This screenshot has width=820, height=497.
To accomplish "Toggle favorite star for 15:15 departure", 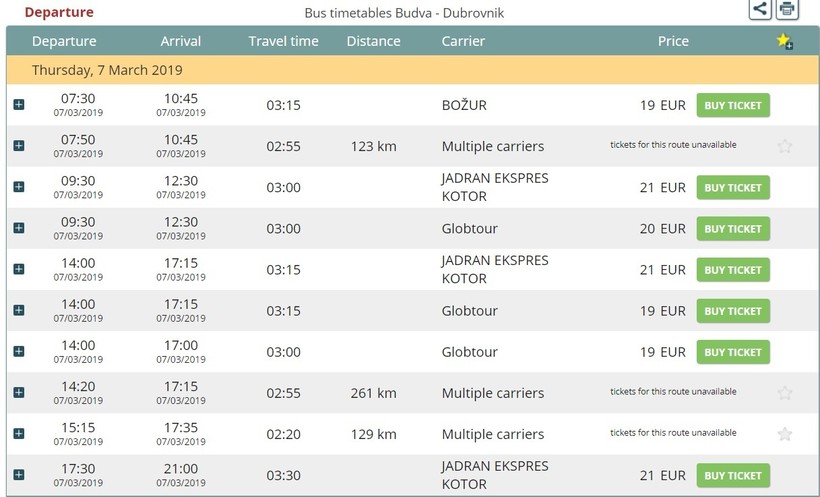I will pyautogui.click(x=785, y=434).
